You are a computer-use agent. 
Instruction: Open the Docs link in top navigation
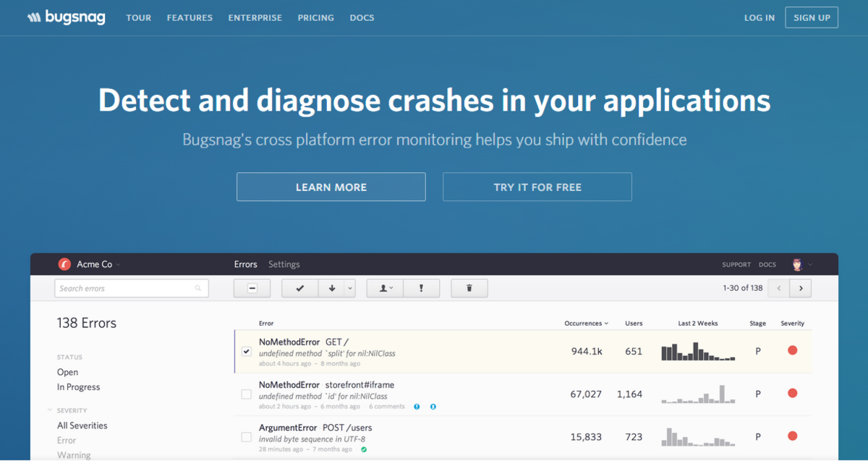pos(362,17)
